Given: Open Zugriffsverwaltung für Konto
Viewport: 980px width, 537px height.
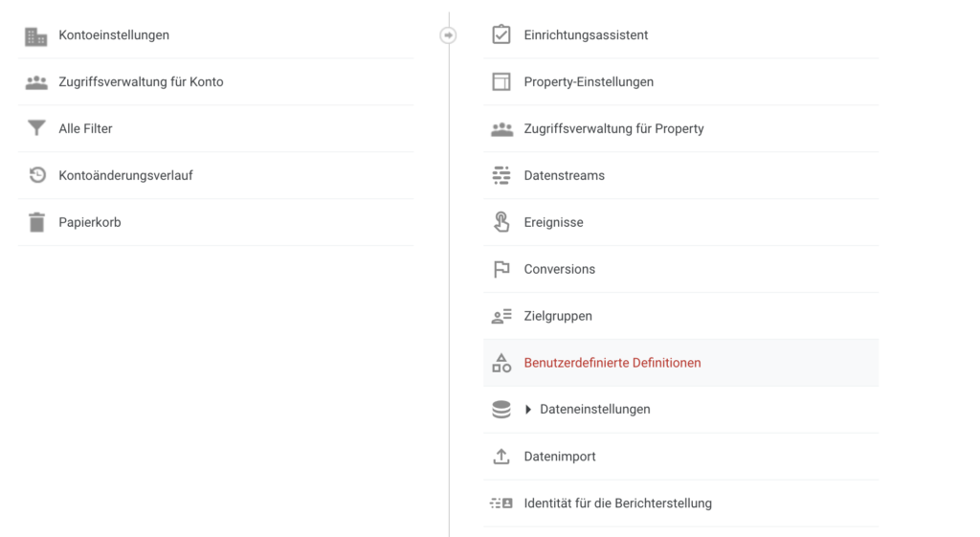Looking at the screenshot, I should 215,82.
